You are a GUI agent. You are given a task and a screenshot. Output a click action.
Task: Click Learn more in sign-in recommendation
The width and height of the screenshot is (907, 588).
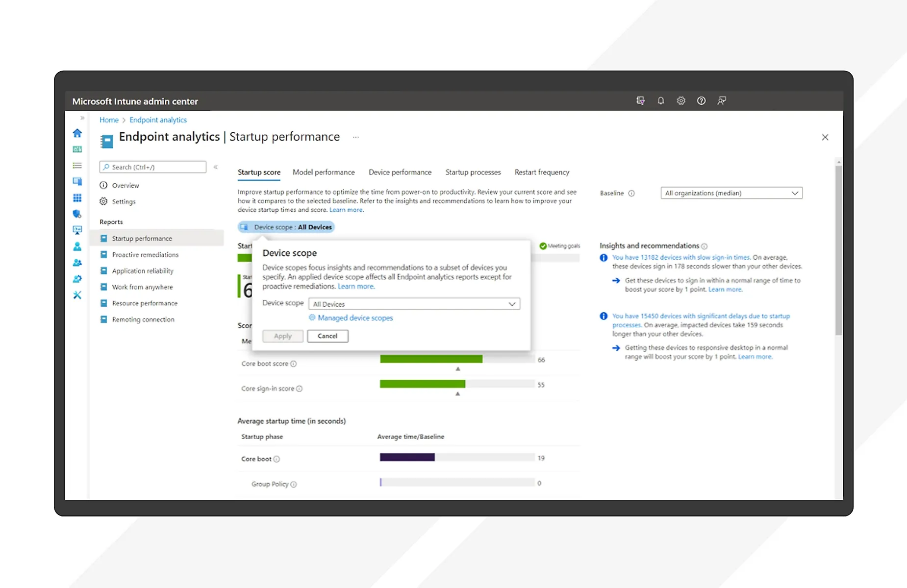pos(726,290)
